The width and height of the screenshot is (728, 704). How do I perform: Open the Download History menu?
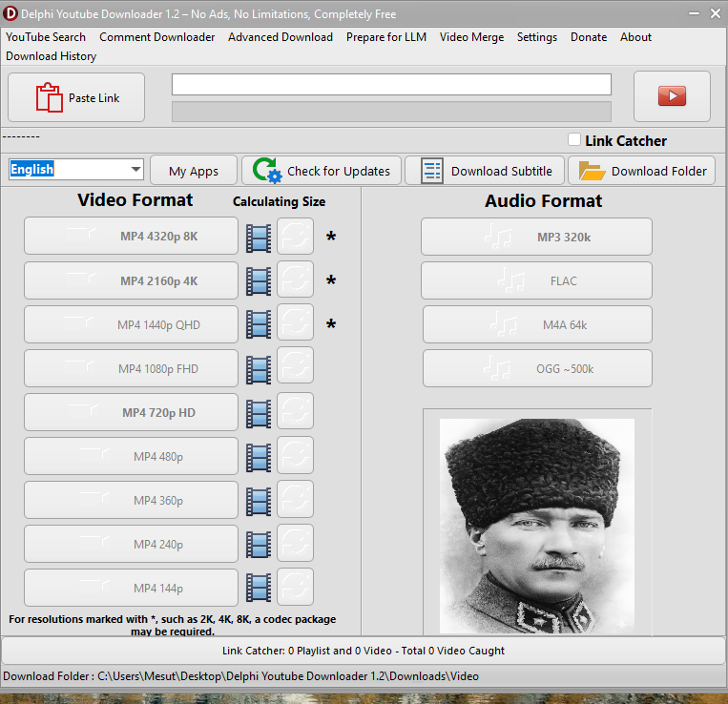tap(52, 56)
